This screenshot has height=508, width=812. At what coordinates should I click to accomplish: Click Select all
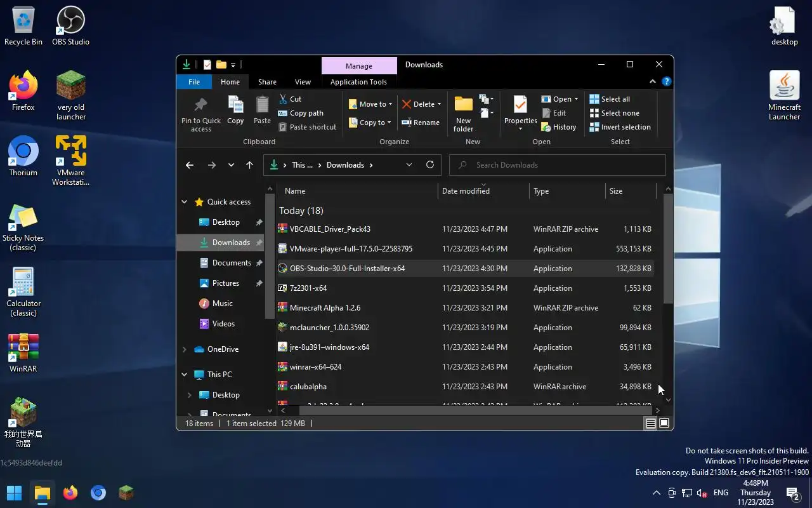click(x=610, y=99)
